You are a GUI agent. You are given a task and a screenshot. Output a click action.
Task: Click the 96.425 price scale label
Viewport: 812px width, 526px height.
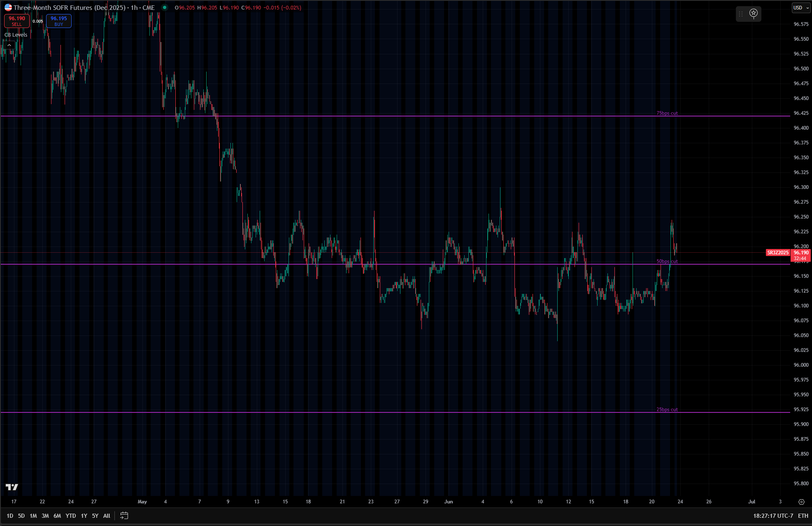point(801,113)
